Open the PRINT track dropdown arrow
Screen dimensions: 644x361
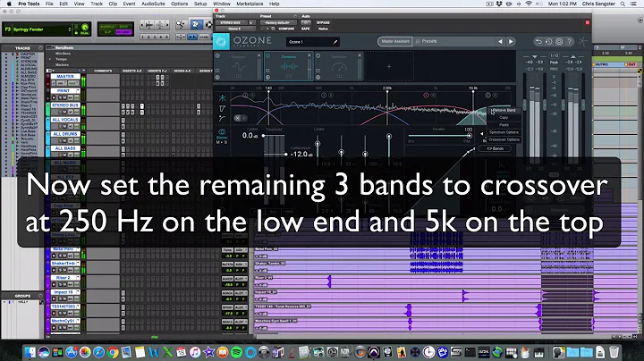(78, 90)
